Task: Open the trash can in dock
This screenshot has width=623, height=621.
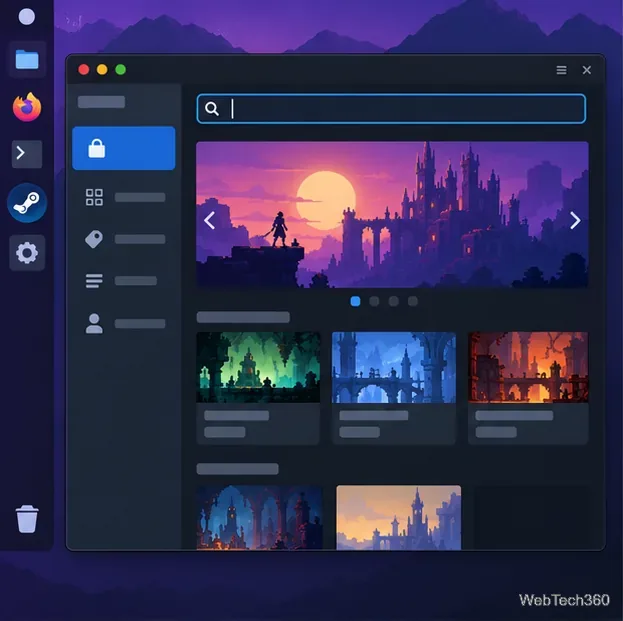Action: [x=27, y=518]
